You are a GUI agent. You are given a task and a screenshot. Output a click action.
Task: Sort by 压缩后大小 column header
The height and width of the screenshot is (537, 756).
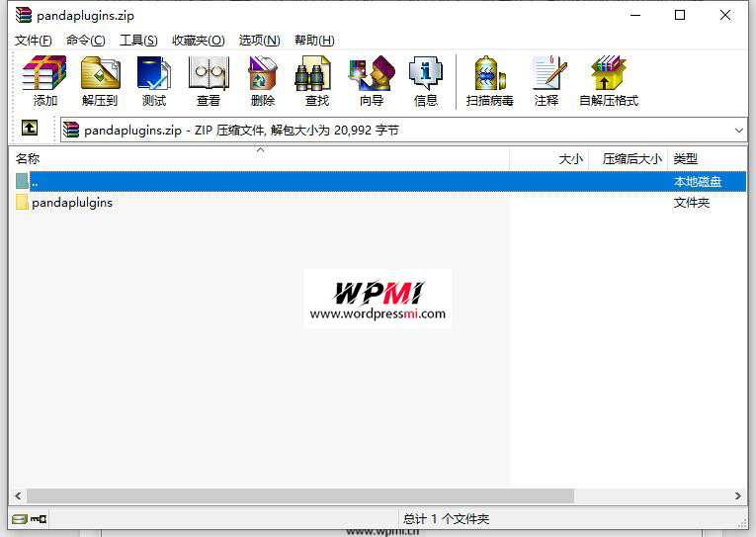pyautogui.click(x=631, y=158)
